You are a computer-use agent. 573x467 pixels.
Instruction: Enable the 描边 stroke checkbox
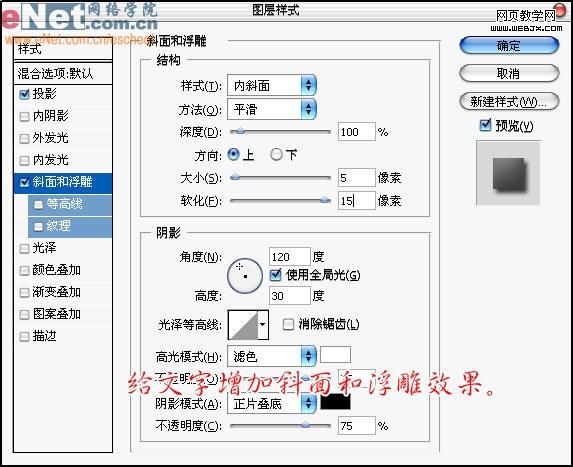[x=24, y=336]
